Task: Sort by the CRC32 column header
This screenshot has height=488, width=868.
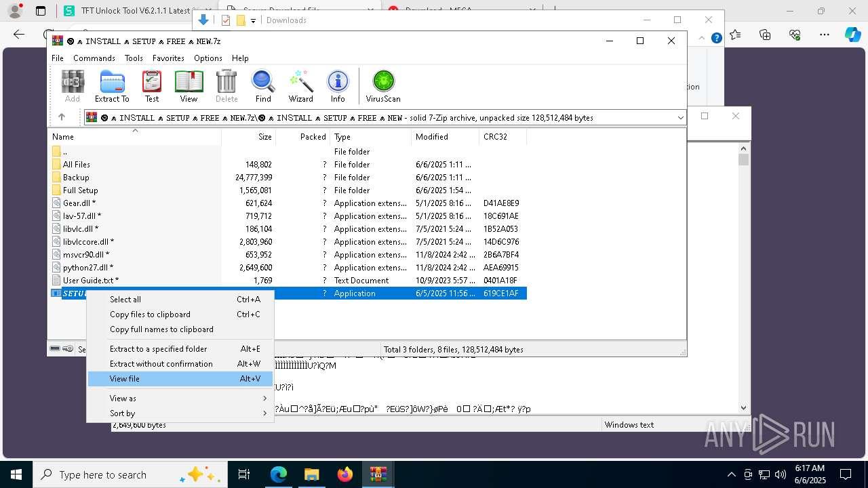Action: point(502,137)
